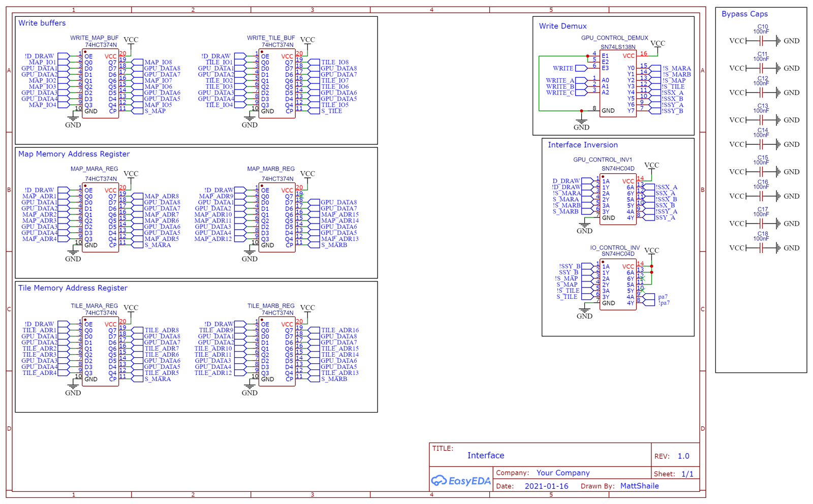Image resolution: width=813 pixels, height=504 pixels.
Task: Select capacitor C11 symbol in Bypass Caps
Action: 761,68
